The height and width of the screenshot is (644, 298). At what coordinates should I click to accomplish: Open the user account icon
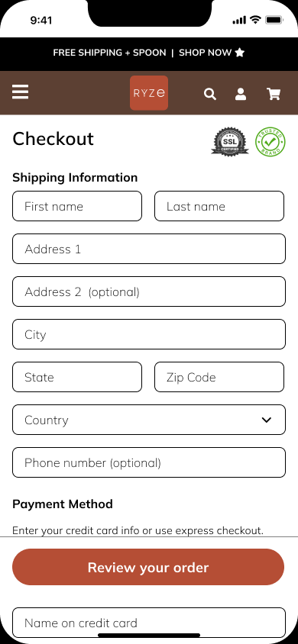click(241, 94)
